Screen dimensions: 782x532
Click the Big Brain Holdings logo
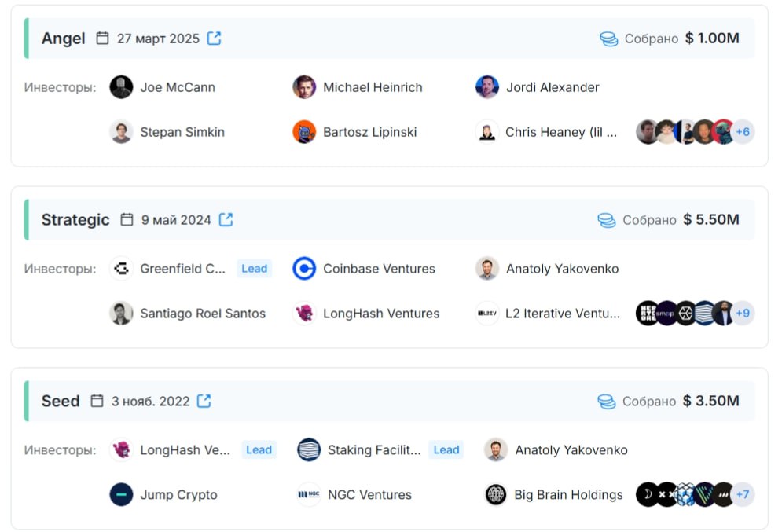coord(496,494)
